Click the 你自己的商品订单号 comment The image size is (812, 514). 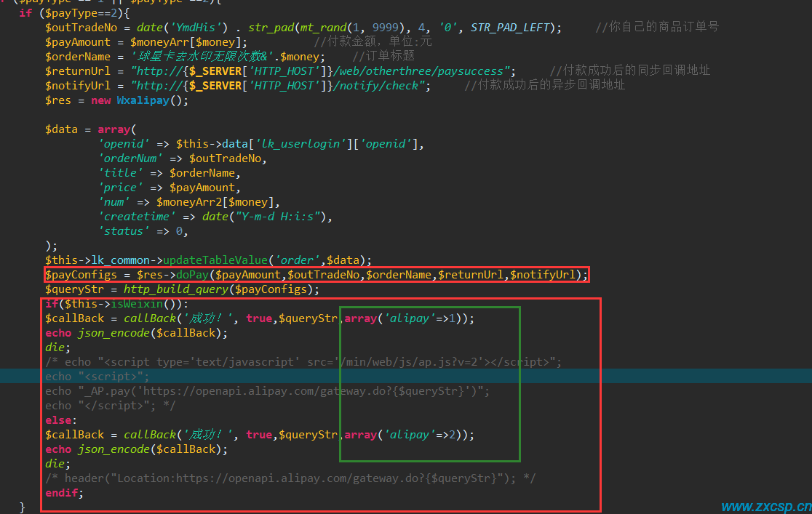tap(657, 27)
